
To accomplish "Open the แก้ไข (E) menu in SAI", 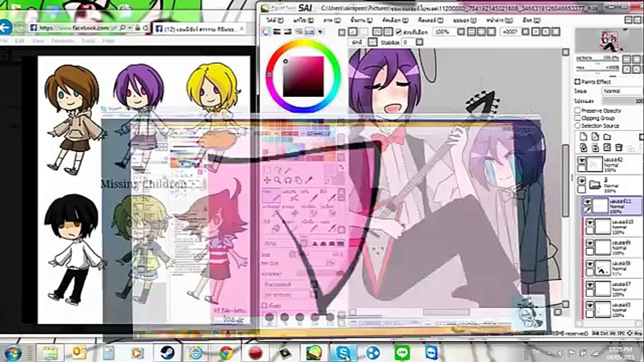I will click(303, 20).
